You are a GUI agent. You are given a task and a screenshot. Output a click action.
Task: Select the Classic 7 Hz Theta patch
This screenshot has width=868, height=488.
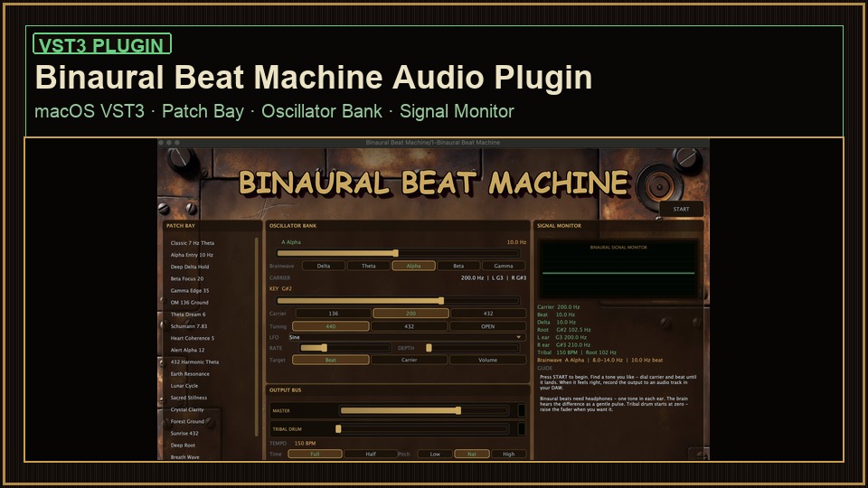[192, 243]
